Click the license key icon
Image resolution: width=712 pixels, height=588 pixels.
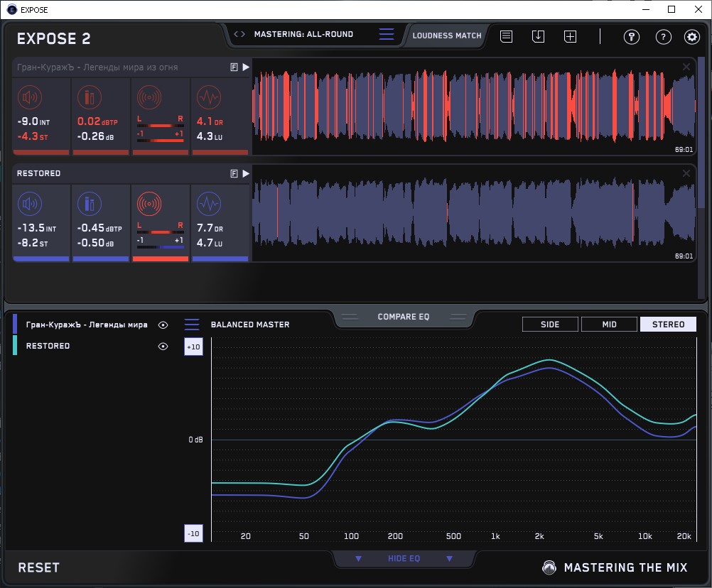pyautogui.click(x=632, y=37)
